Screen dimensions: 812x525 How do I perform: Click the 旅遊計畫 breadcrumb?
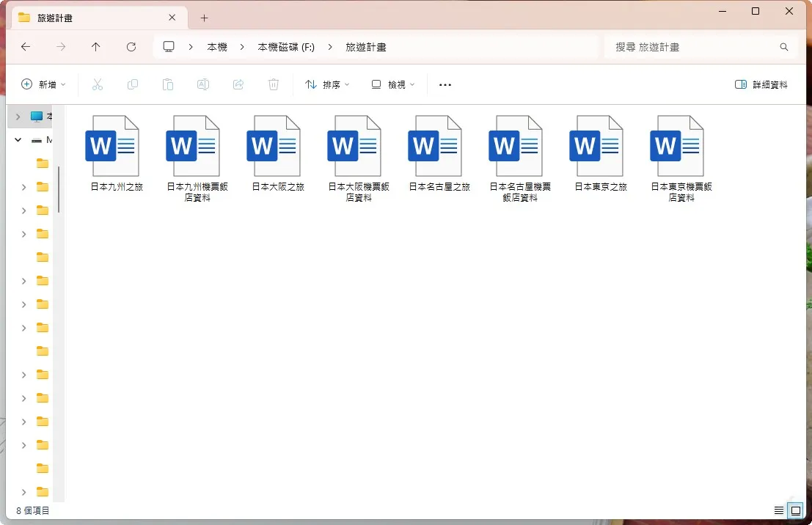[366, 47]
